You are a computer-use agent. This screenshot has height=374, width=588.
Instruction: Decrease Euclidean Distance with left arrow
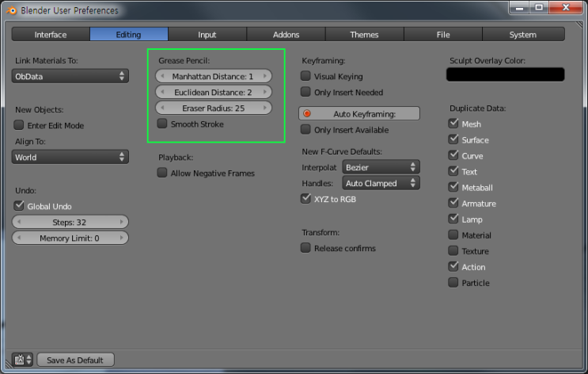[162, 92]
